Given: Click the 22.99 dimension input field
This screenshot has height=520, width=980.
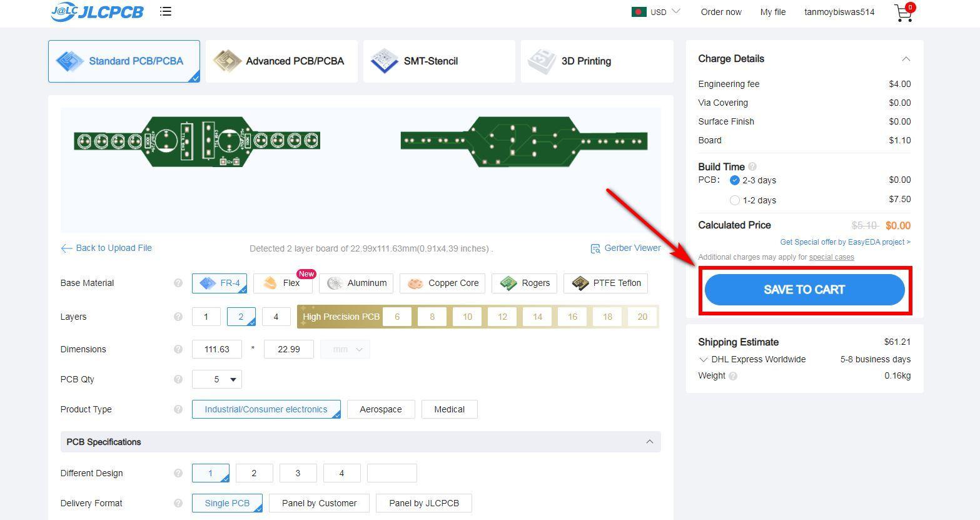Looking at the screenshot, I should [x=289, y=349].
